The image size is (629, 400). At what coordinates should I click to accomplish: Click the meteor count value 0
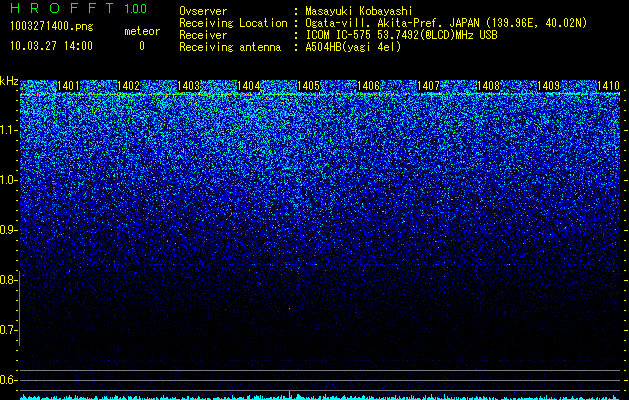[142, 46]
